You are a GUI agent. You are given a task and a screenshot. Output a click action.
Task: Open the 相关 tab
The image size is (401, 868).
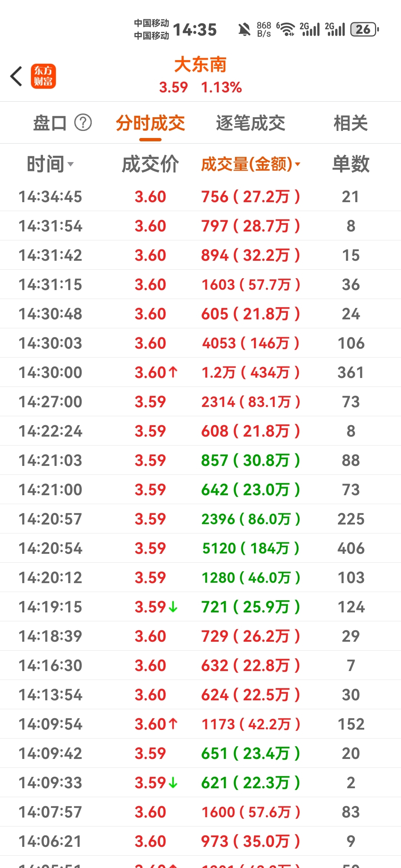click(351, 123)
